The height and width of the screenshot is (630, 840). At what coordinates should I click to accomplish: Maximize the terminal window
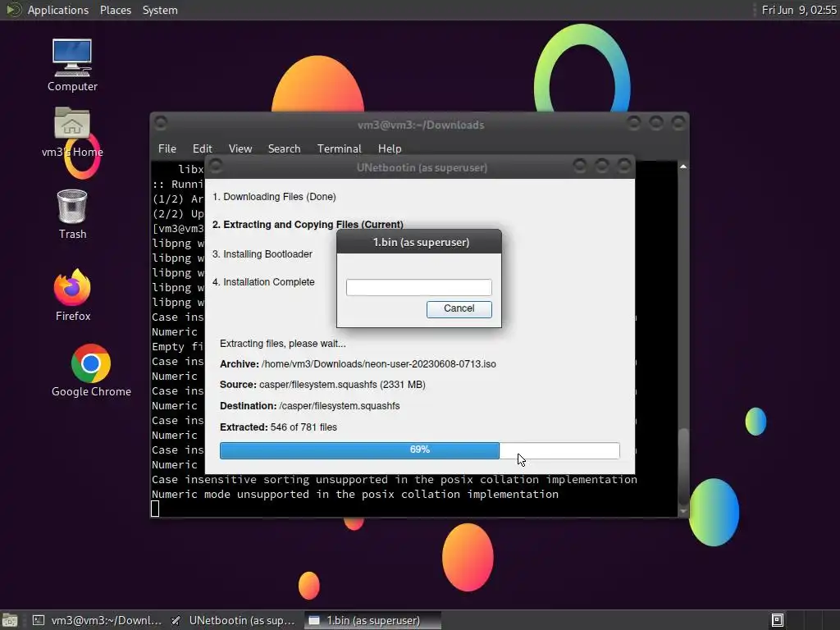point(656,123)
